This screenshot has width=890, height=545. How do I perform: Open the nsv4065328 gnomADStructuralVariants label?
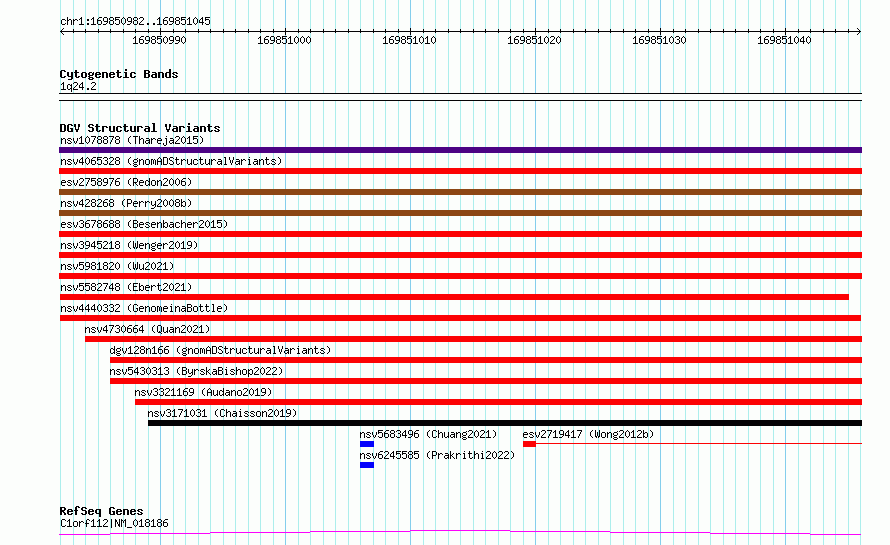coord(171,161)
